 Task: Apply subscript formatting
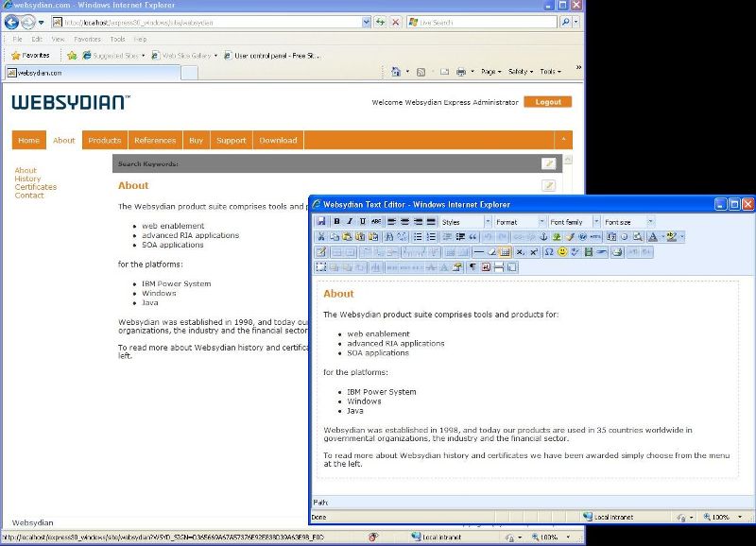(x=521, y=252)
